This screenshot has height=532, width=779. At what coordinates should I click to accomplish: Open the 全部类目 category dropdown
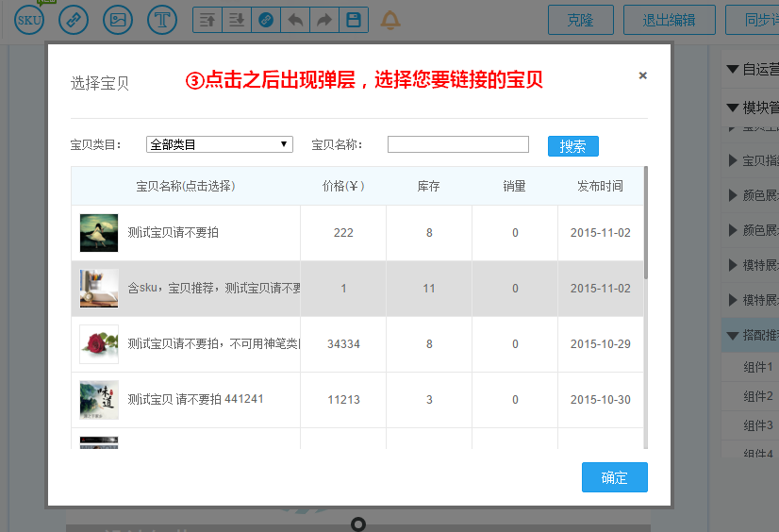click(220, 144)
